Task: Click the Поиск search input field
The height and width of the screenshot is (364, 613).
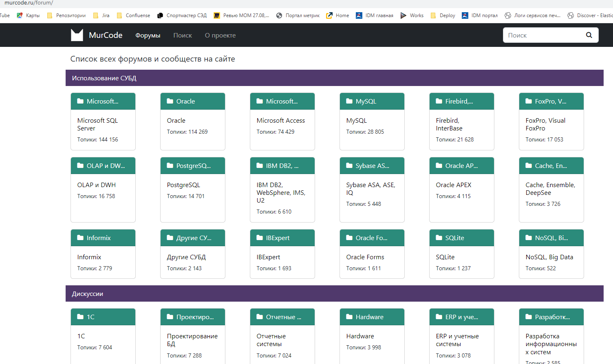Action: point(543,35)
